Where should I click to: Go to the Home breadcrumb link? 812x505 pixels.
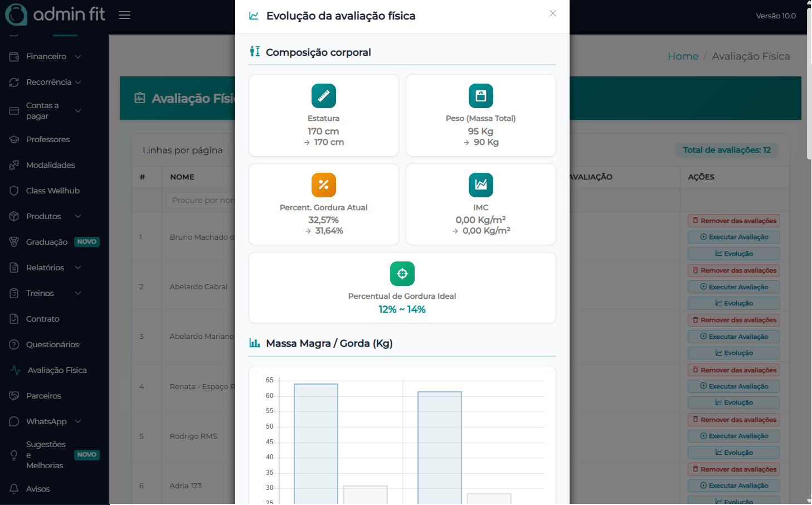(x=683, y=56)
